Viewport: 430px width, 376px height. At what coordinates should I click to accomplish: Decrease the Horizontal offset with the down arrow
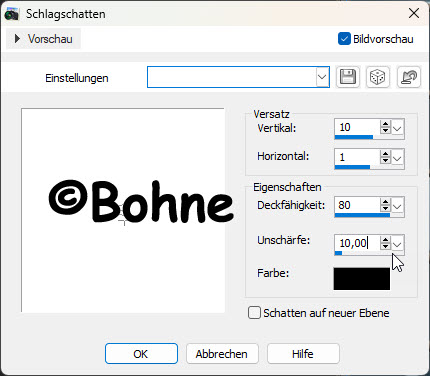coord(385,160)
